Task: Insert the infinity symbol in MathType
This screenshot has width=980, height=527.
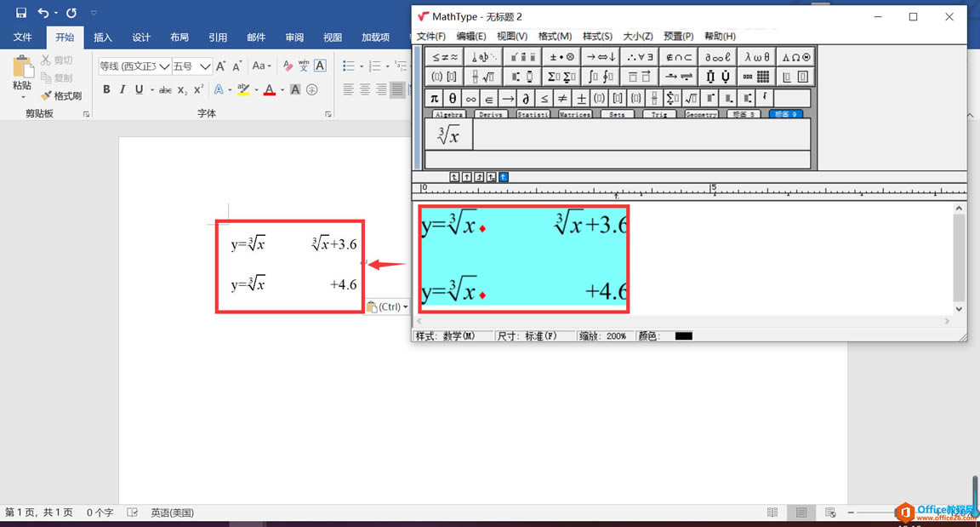Action: (x=470, y=99)
